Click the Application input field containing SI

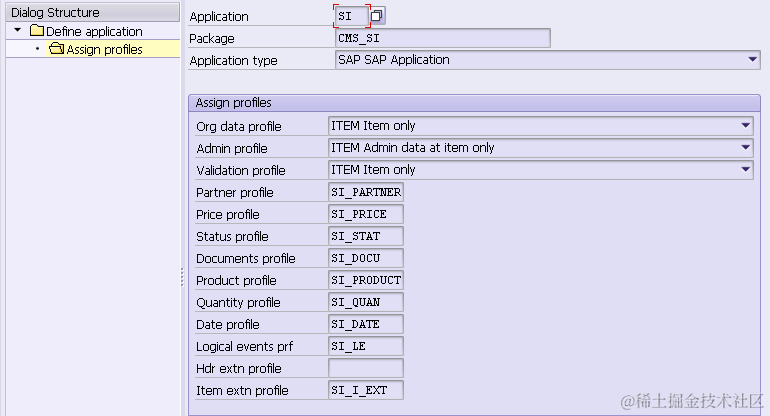coord(351,16)
